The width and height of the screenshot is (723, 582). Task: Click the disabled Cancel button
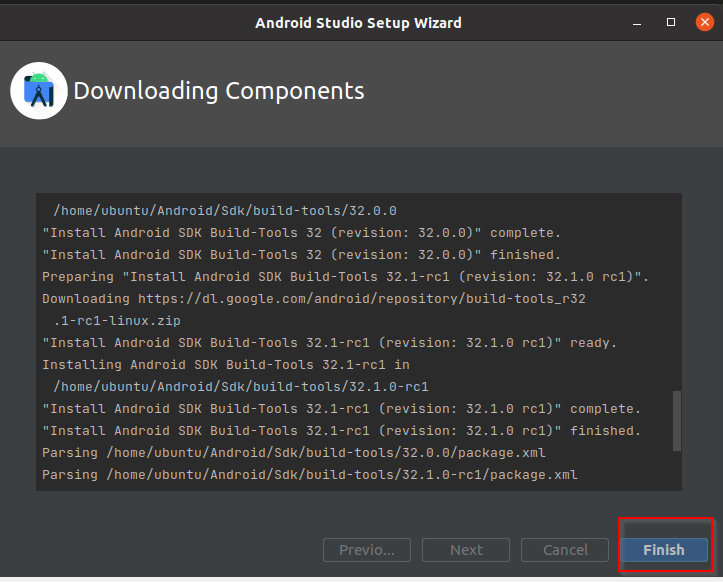pyautogui.click(x=565, y=550)
